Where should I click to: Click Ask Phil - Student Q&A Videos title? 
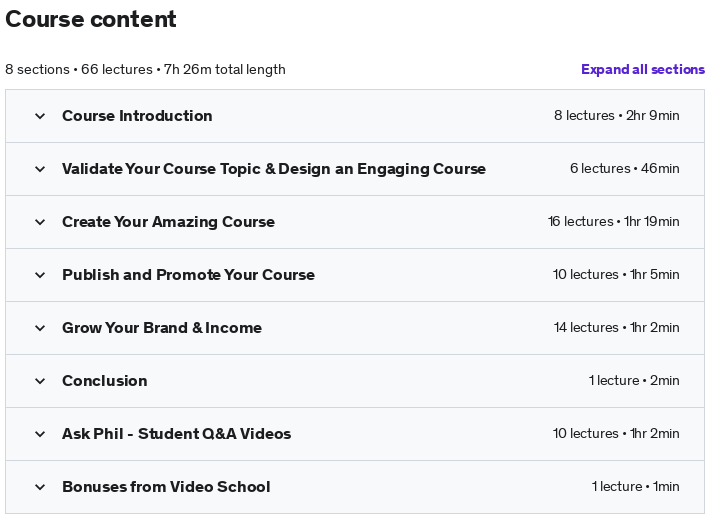[x=176, y=434]
